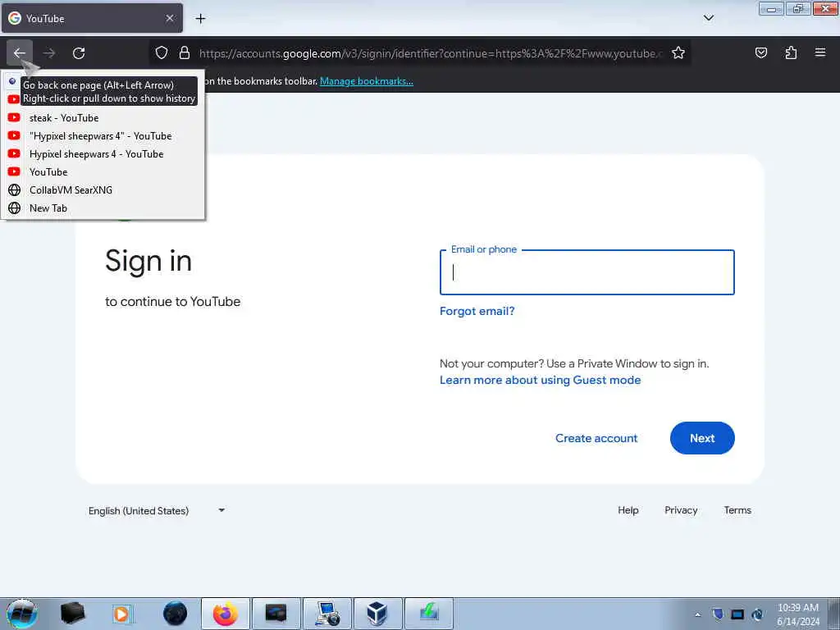Screen dimensions: 840x630
Task: Launch the media player taskbar icon
Action: click(123, 614)
